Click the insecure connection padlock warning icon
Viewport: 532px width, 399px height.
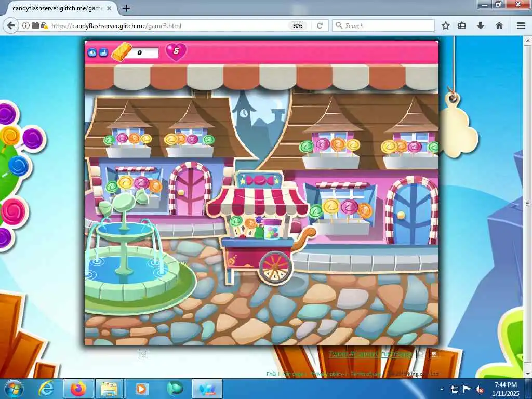coord(44,25)
